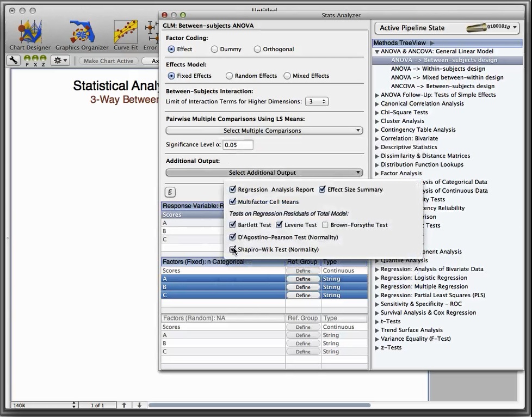This screenshot has width=532, height=417.
Task: Expand Cluster Analysis node
Action: (377, 121)
